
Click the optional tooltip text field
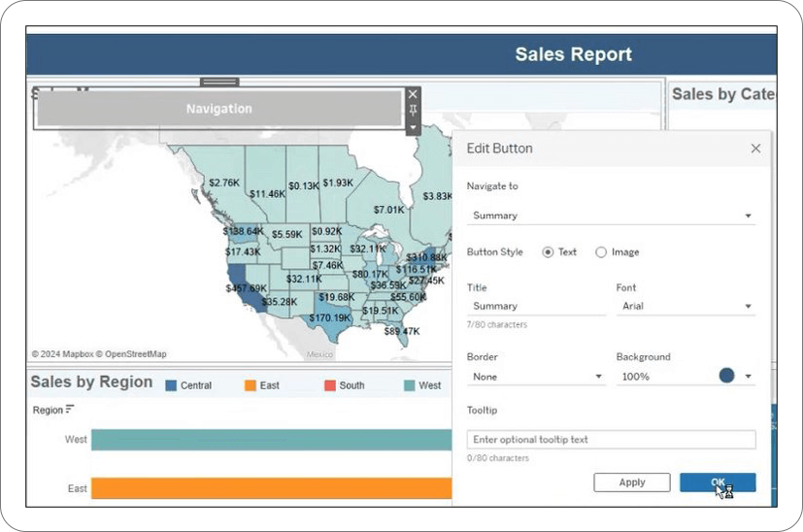pos(611,440)
